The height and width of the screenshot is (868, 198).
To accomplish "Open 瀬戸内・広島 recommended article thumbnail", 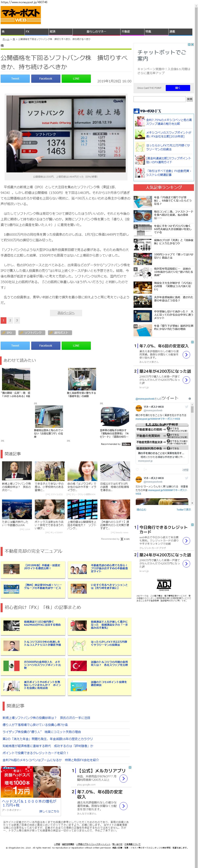I will (16, 379).
